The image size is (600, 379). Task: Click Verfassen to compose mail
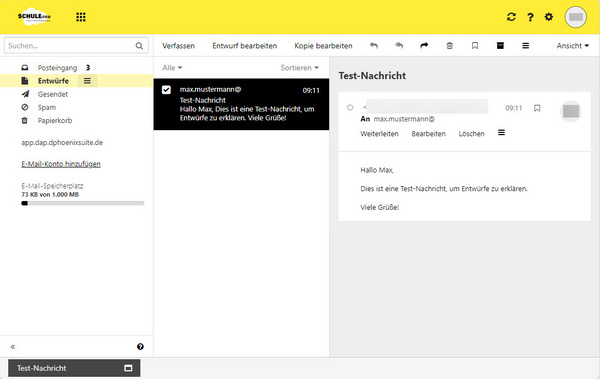pyautogui.click(x=178, y=46)
